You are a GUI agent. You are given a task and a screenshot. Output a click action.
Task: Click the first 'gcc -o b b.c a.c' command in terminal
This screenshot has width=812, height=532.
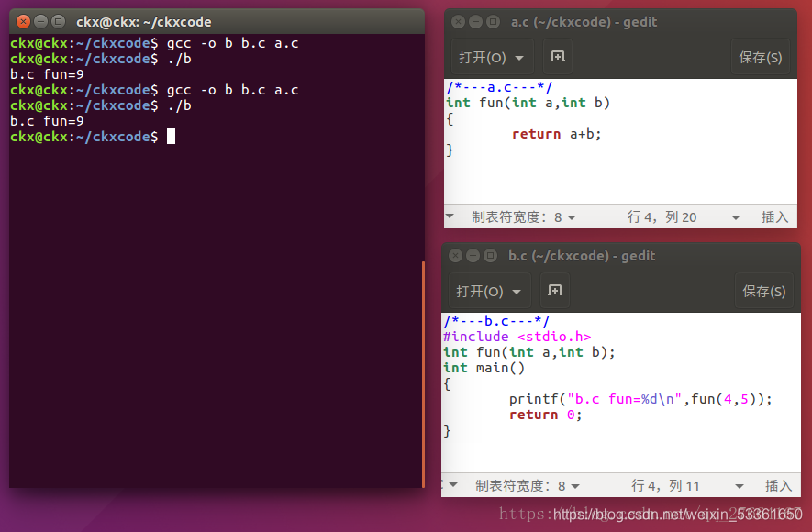tap(232, 43)
